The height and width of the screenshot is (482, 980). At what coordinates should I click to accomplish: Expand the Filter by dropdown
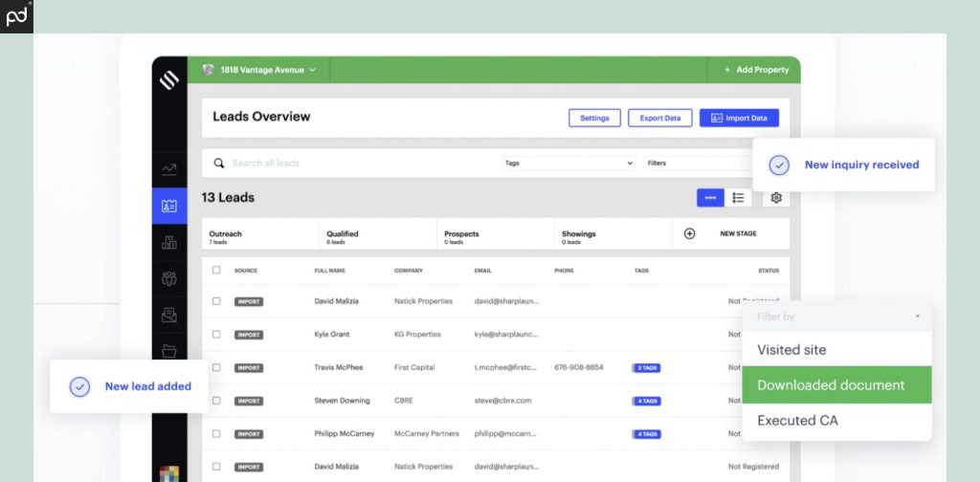click(836, 318)
